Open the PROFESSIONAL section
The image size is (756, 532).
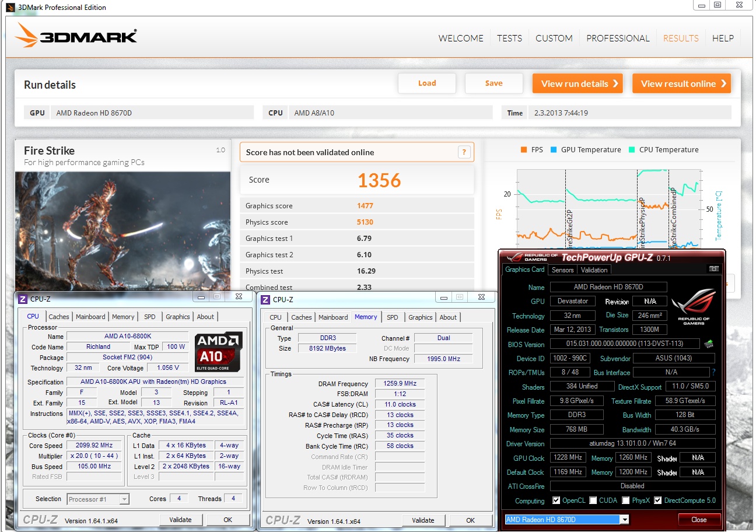click(x=618, y=38)
